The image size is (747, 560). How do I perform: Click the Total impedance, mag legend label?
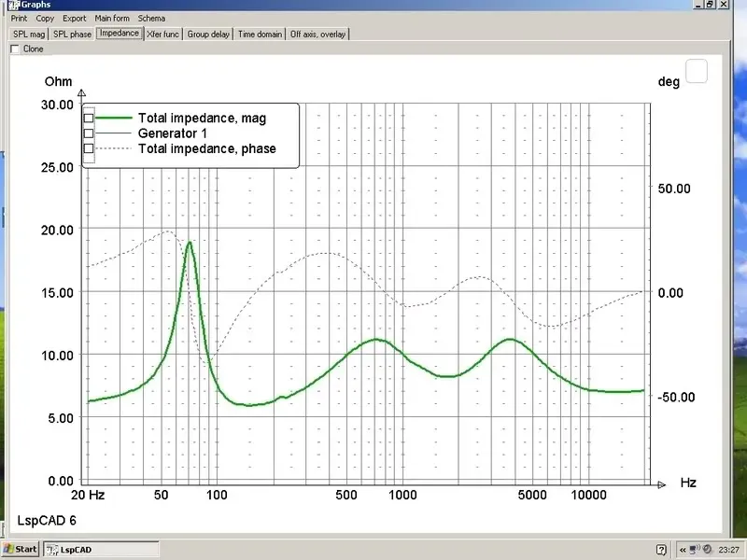202,119
